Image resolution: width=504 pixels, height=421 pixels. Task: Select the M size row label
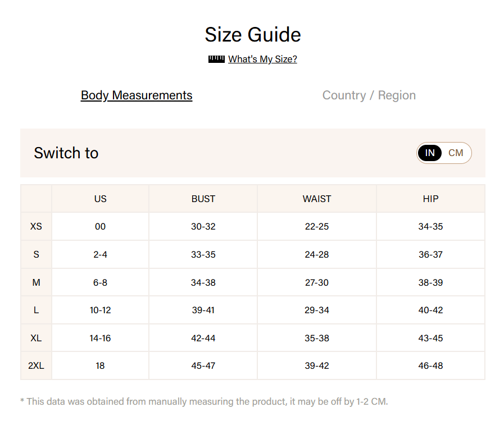click(x=36, y=282)
